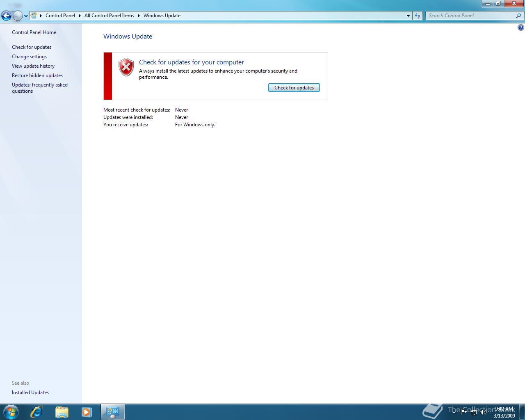Expand arrow after Control Panel breadcrumb

pyautogui.click(x=80, y=16)
